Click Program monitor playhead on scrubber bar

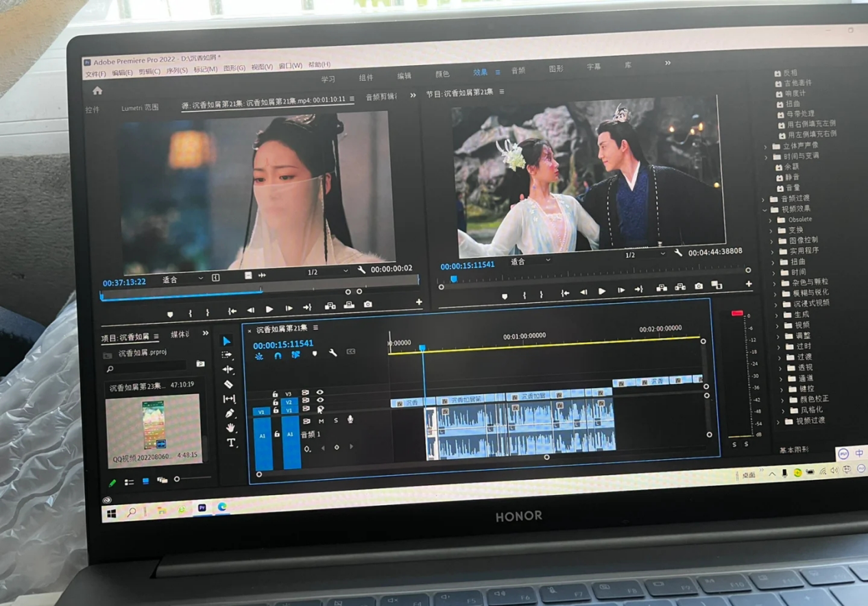click(453, 279)
